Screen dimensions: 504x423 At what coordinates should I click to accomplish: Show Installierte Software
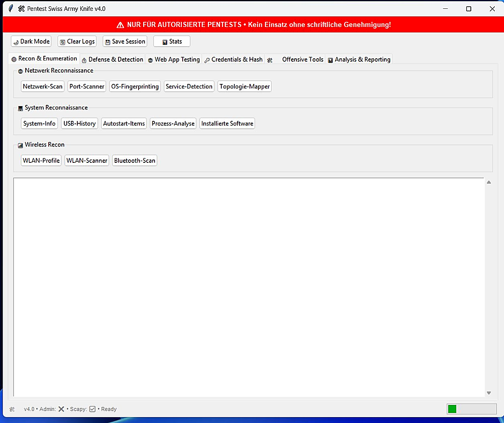[227, 123]
